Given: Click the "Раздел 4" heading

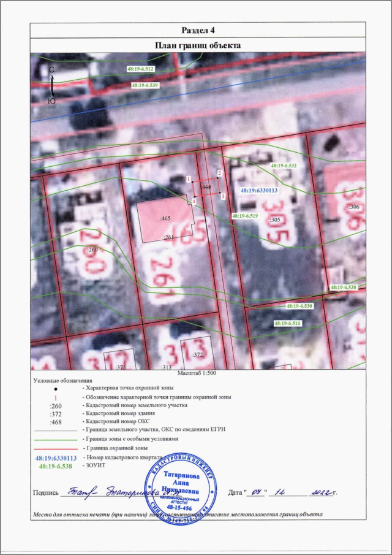Looking at the screenshot, I should pyautogui.click(x=197, y=31).
